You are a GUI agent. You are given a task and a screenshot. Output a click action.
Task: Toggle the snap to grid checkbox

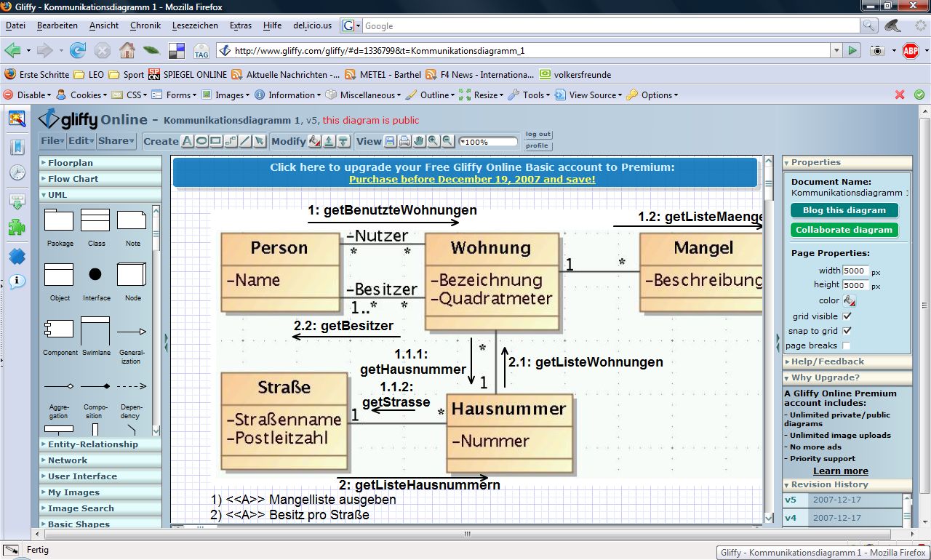847,331
